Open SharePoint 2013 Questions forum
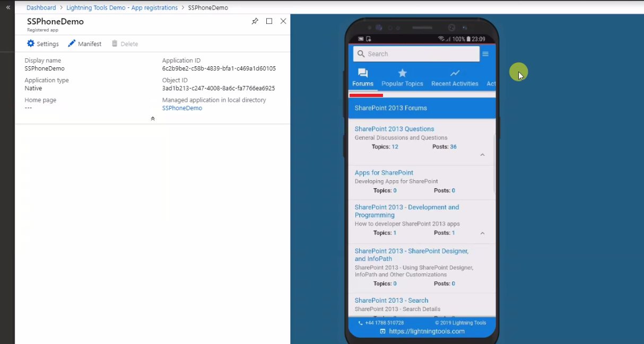 click(394, 129)
